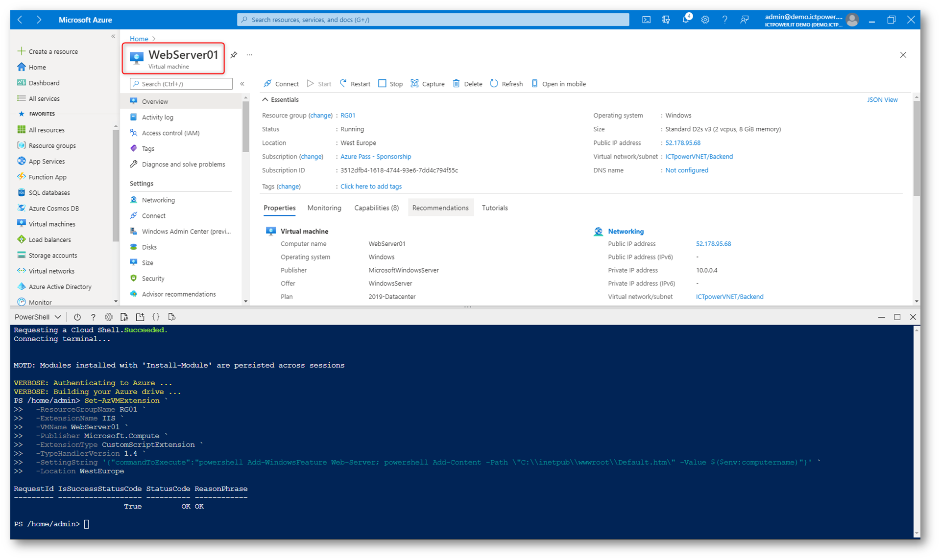Viewport: 941px width, 560px height.
Task: Click Refresh in the VM toolbar
Action: click(507, 84)
